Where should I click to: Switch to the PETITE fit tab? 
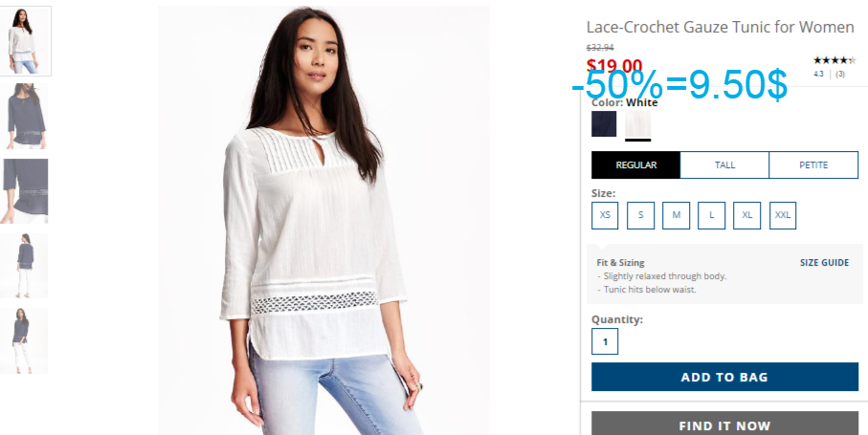coord(813,165)
